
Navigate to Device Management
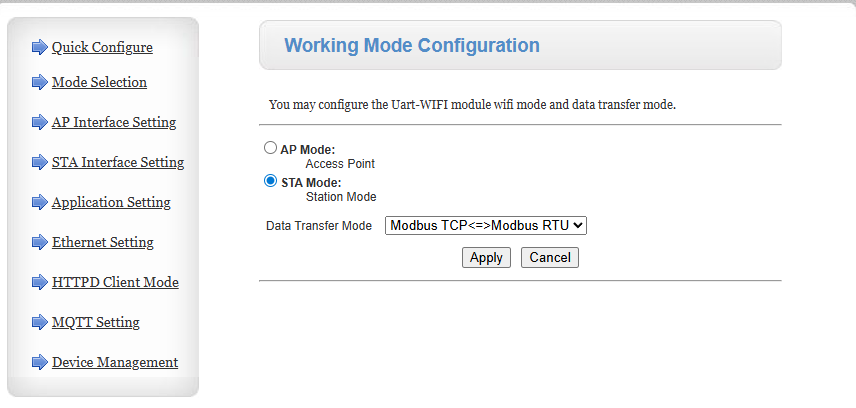[115, 362]
